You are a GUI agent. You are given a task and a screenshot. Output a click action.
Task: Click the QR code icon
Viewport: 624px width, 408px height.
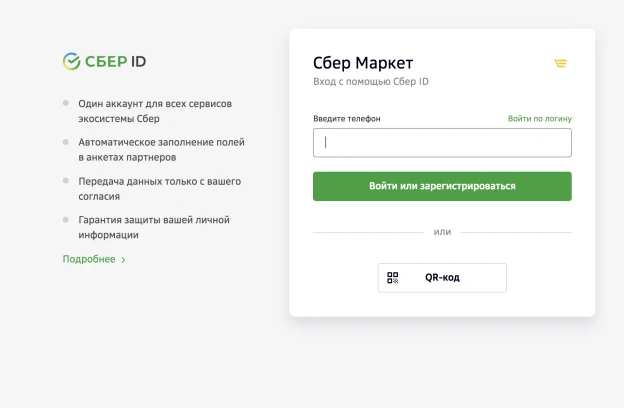coord(392,277)
